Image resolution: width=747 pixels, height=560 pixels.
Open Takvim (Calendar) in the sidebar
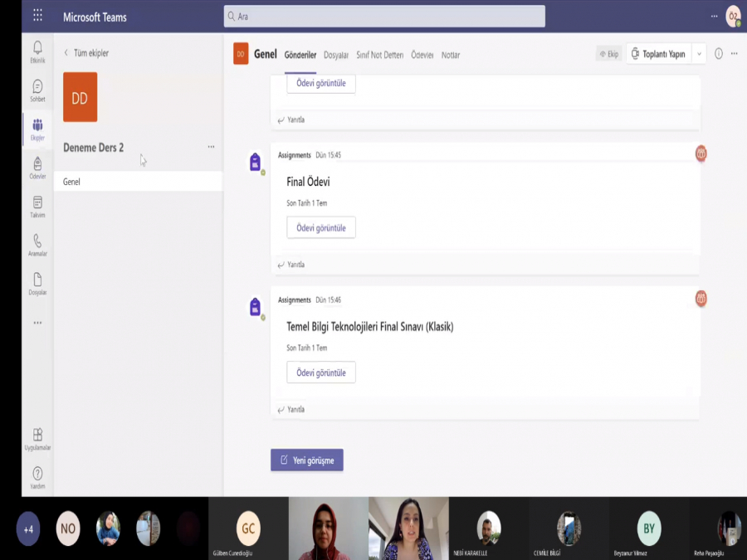tap(37, 207)
